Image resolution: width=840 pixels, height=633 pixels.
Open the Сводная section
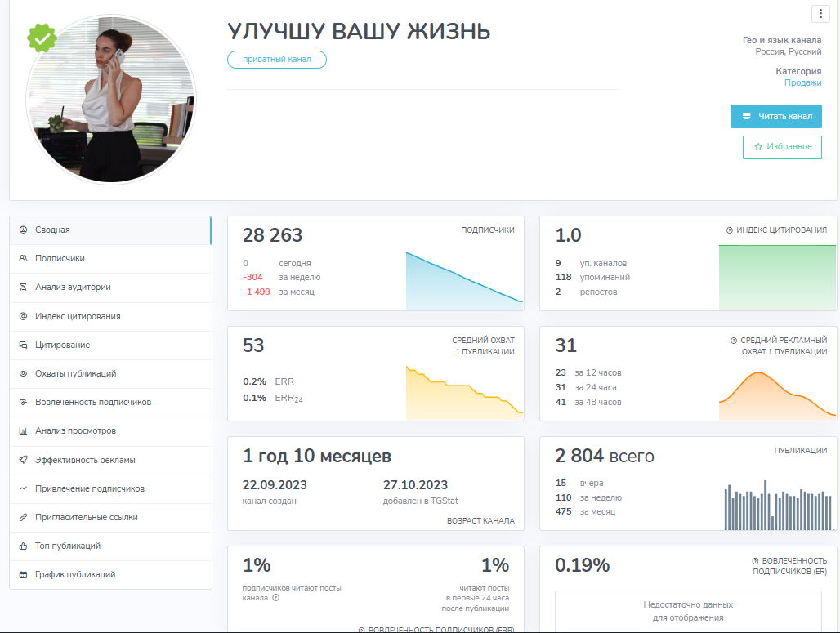pyautogui.click(x=110, y=230)
